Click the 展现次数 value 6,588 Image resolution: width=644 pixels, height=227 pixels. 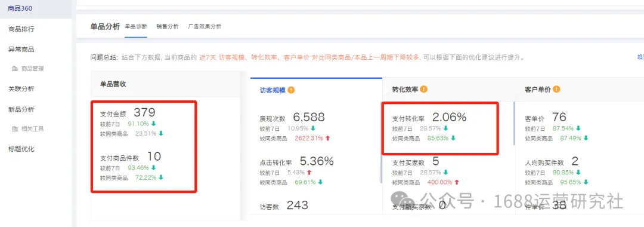(309, 117)
